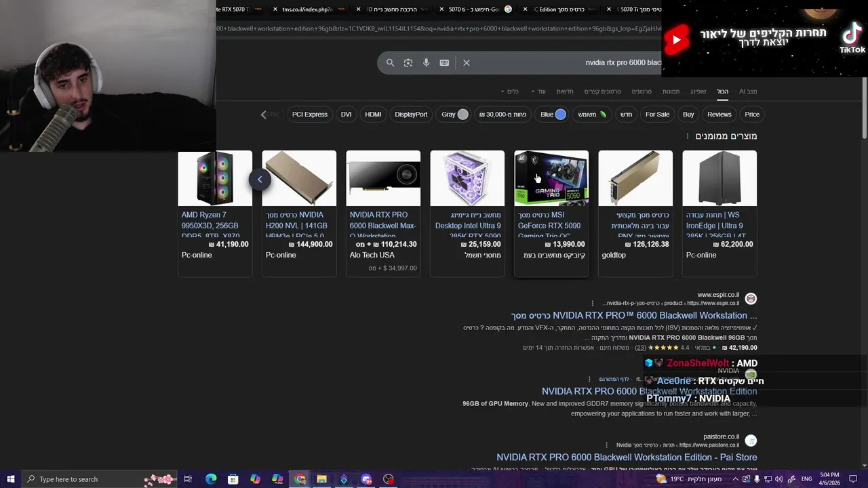This screenshot has height=488, width=868.
Task: Expand the 'עוד' more dropdown
Action: click(x=538, y=91)
